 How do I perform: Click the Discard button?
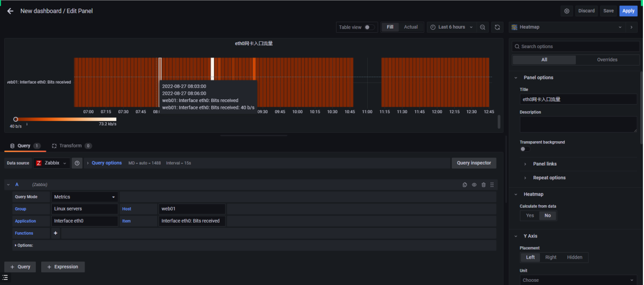pos(586,11)
